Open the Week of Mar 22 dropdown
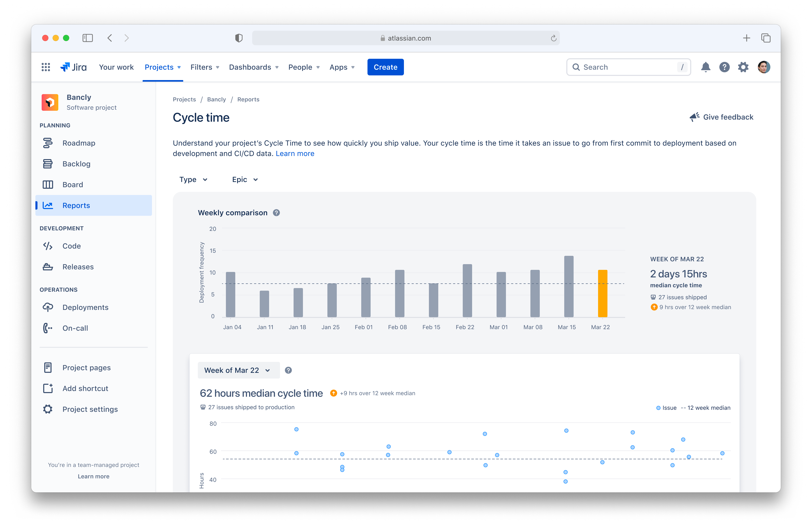812x521 pixels. tap(239, 370)
